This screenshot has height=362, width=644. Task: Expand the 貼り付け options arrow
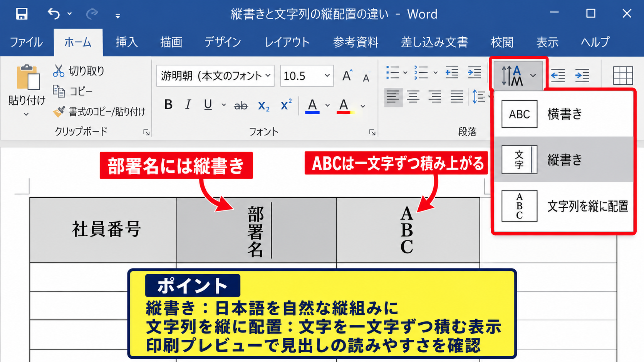point(26,114)
